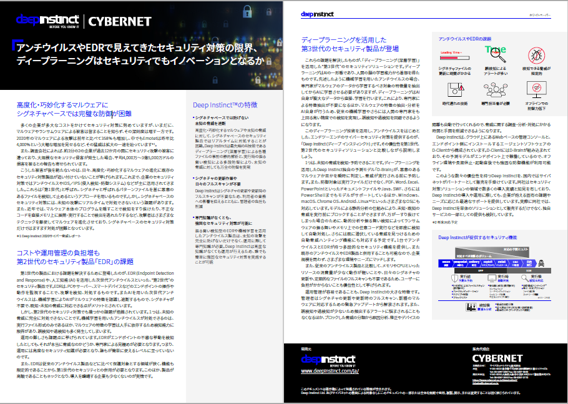Click the monitor icon in security functions diagram

point(492,278)
